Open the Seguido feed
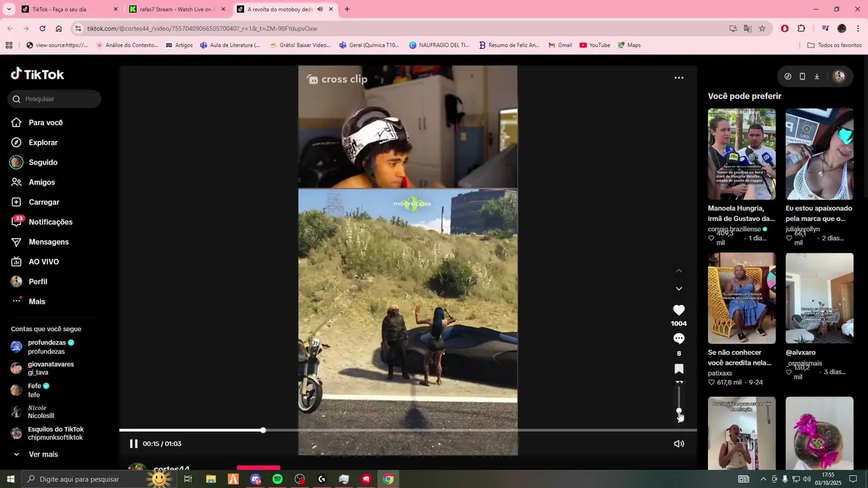The width and height of the screenshot is (868, 488). (43, 163)
